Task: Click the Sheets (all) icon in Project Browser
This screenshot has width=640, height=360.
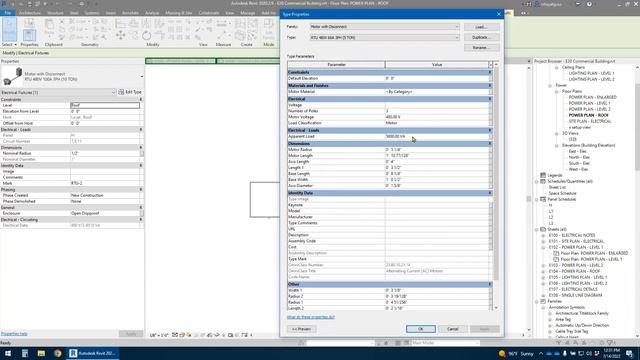Action: pos(543,229)
